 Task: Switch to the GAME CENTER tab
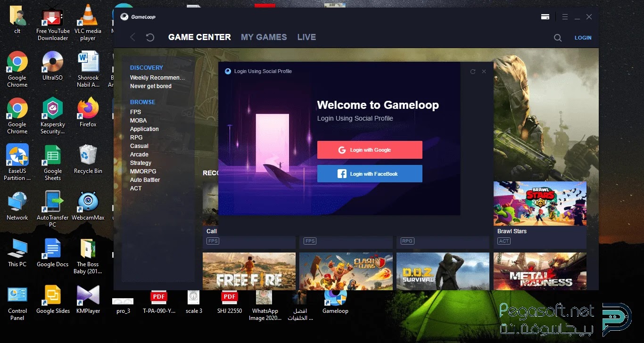199,37
